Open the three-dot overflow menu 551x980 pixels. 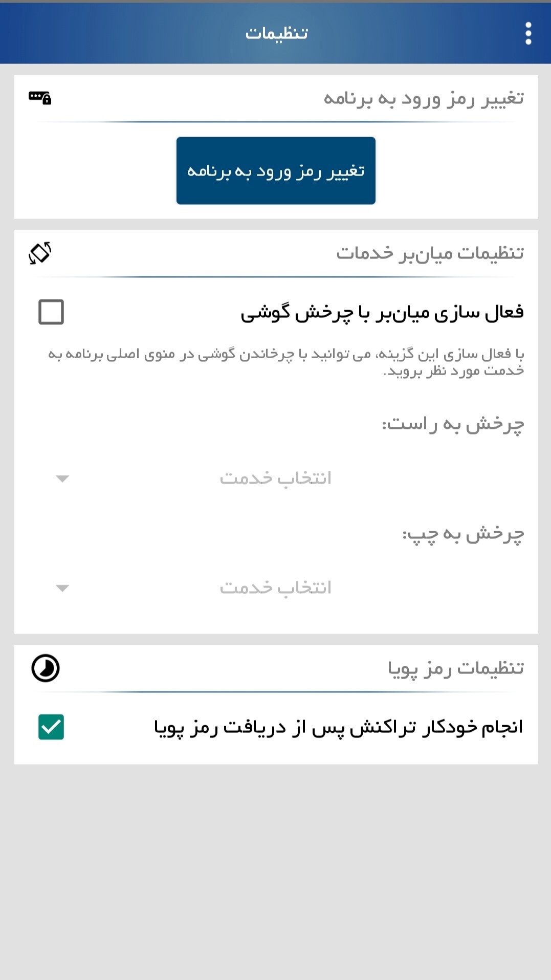coord(528,34)
